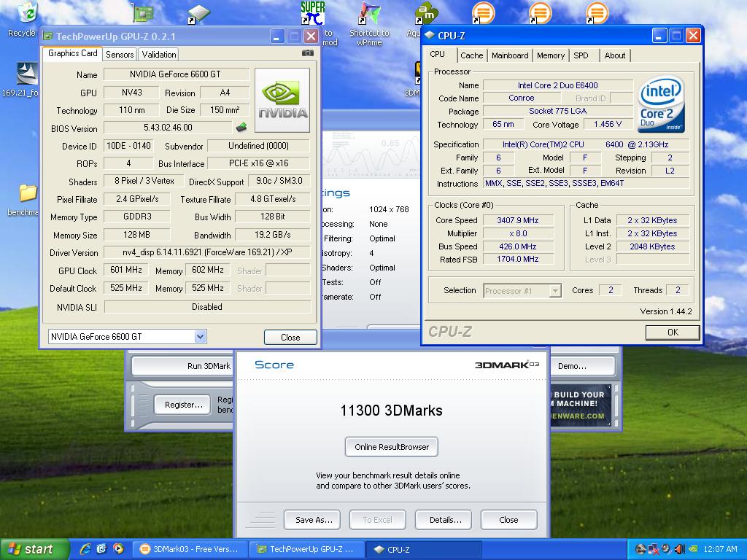Open the Cache tab in CPU-Z

[472, 55]
